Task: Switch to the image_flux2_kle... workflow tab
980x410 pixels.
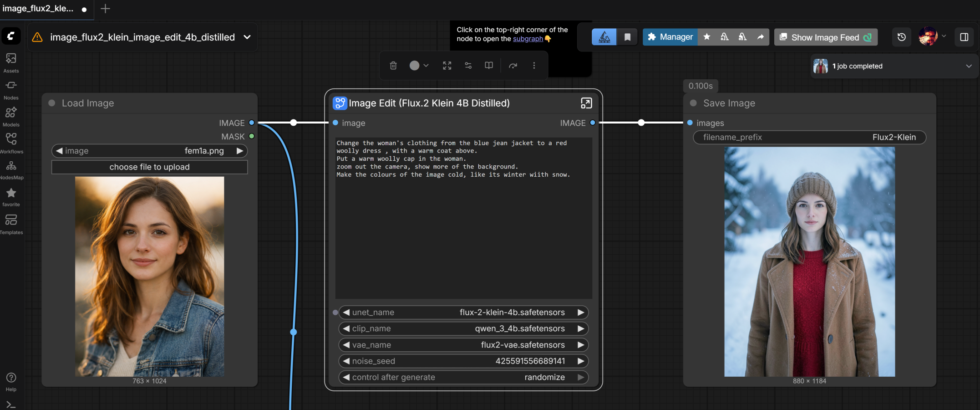Action: tap(39, 9)
